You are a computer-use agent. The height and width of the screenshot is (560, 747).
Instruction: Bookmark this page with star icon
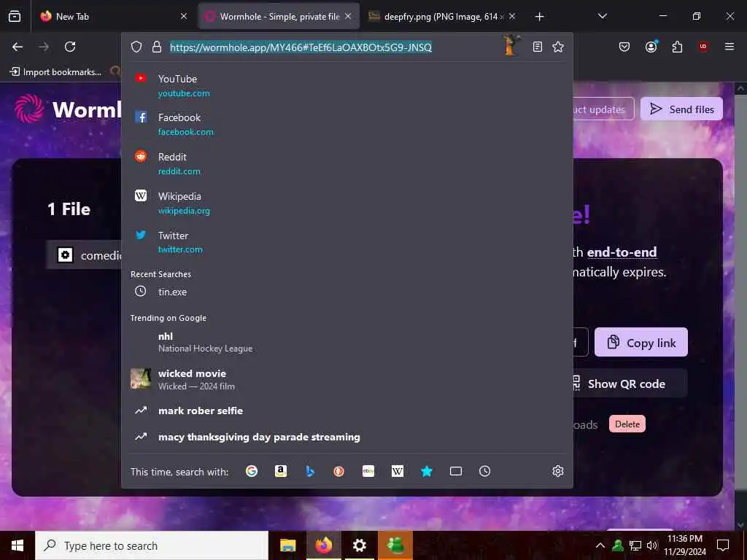point(558,47)
